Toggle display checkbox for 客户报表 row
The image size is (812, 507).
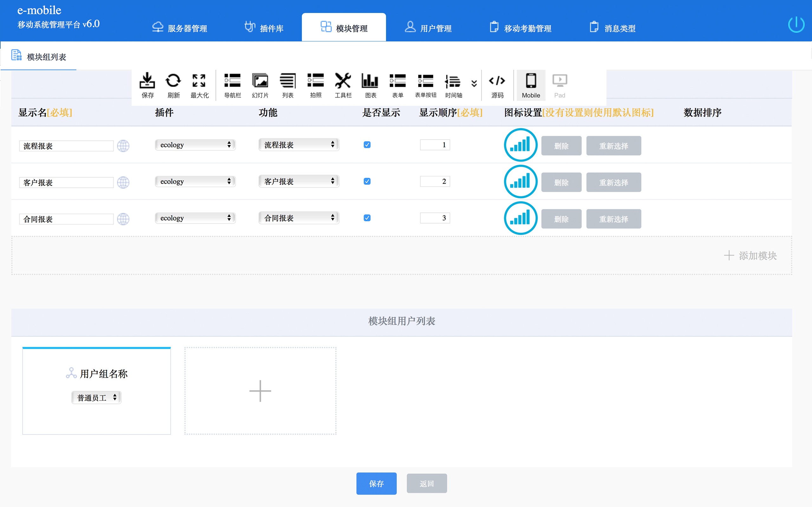[367, 181]
